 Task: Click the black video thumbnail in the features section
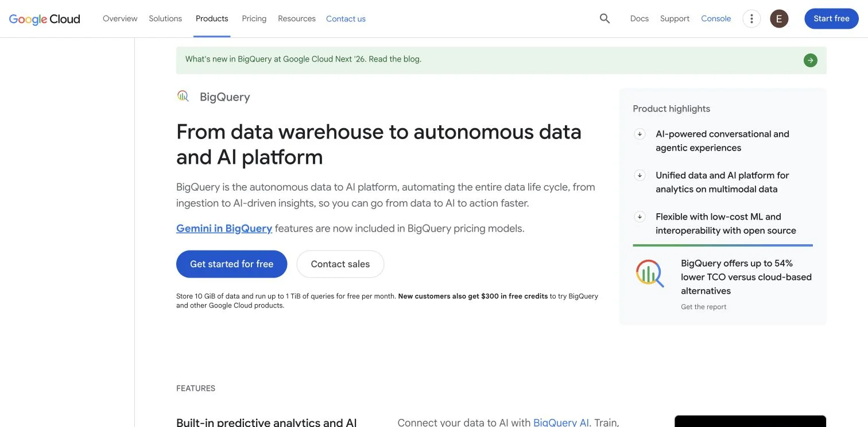pyautogui.click(x=750, y=421)
